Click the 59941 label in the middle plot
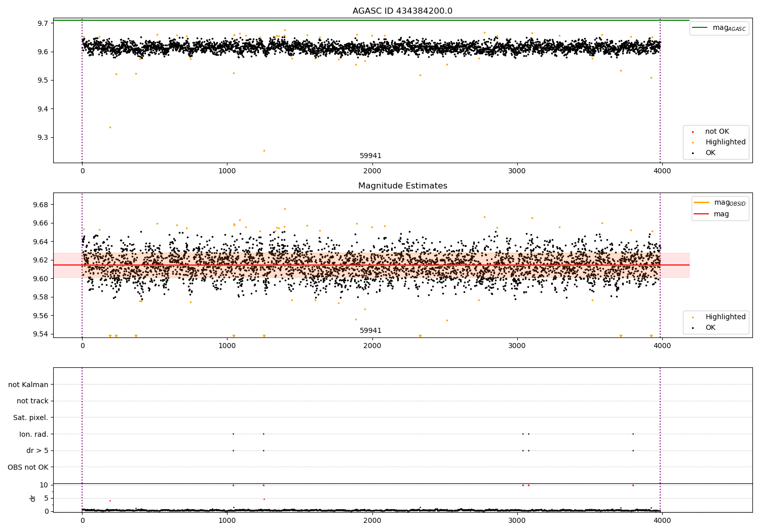Viewport: 760px width, 532px height. click(x=370, y=331)
